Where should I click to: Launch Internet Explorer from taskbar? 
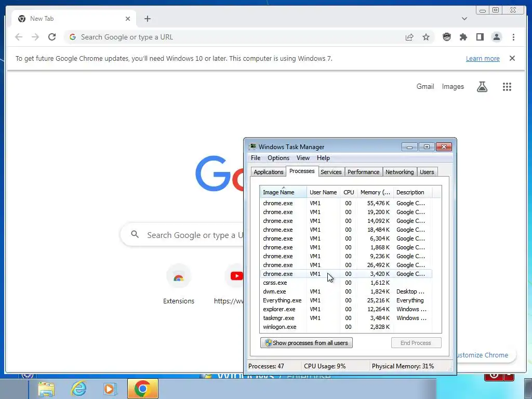(78, 389)
